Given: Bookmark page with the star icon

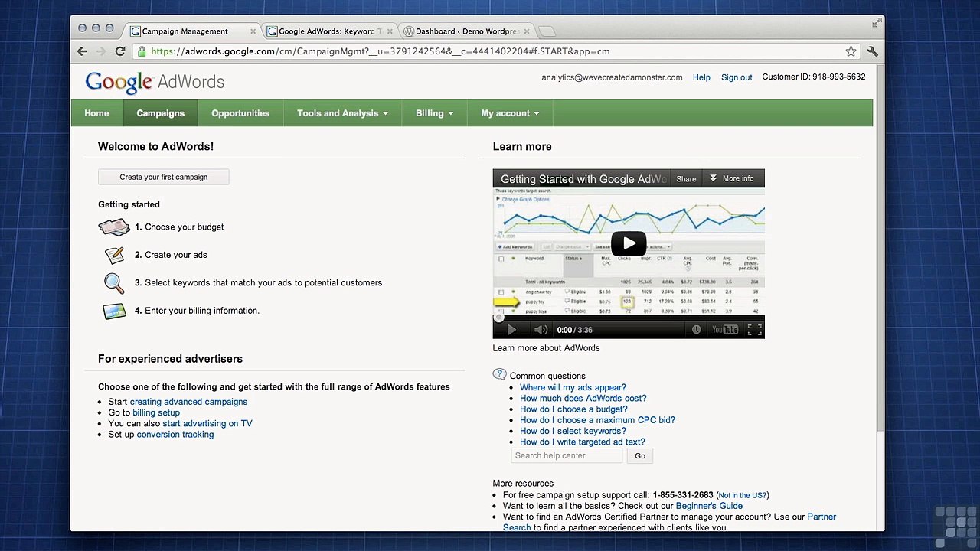Looking at the screenshot, I should [x=851, y=51].
